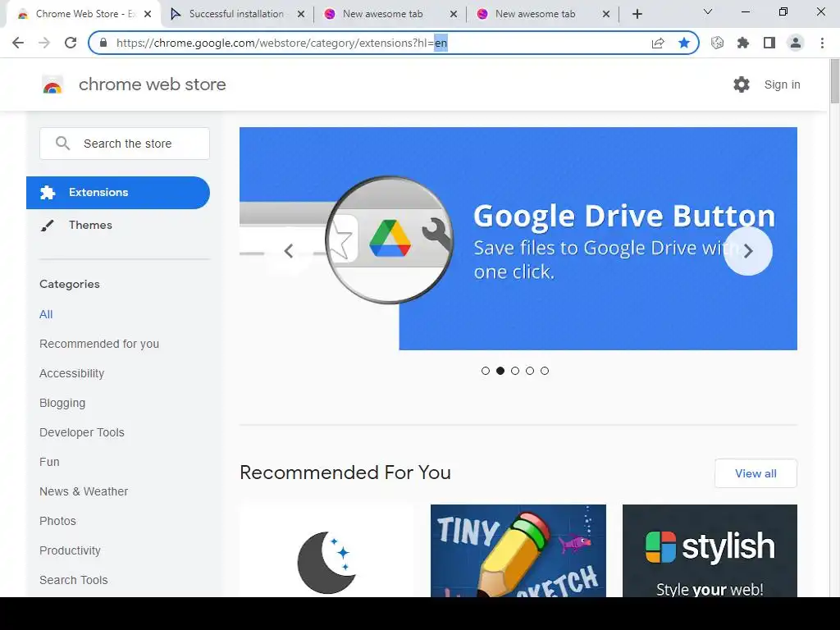Open the Search Tools category

point(73,580)
